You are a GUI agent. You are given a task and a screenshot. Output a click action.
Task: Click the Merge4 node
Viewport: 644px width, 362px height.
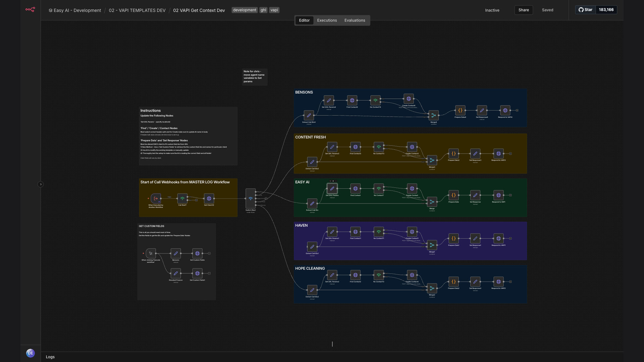point(433,115)
